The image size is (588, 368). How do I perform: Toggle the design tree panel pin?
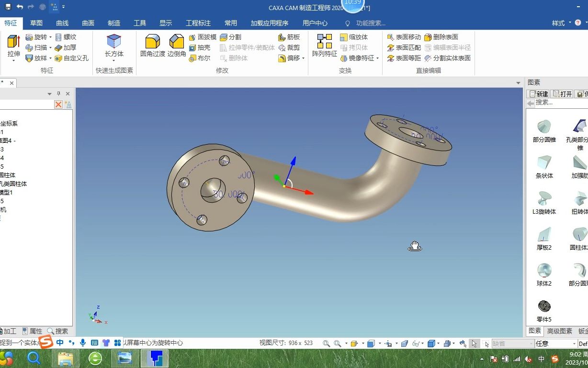[59, 94]
